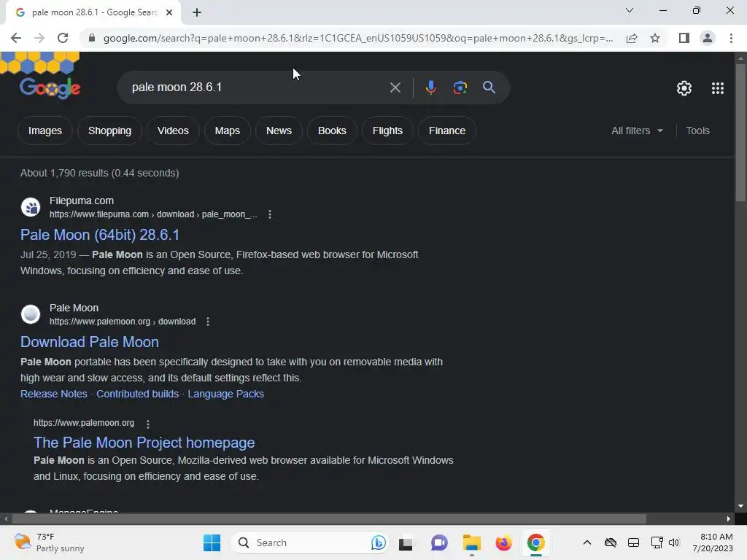Screen dimensions: 747x560
Task: Open the search Tools options
Action: pyautogui.click(x=697, y=131)
